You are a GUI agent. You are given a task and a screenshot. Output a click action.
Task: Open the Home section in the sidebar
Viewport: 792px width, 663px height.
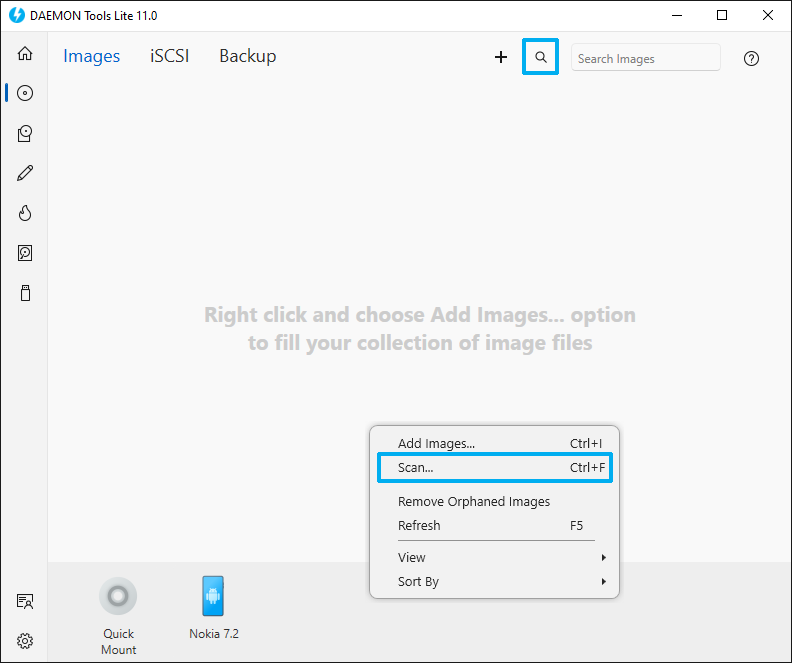pos(25,54)
